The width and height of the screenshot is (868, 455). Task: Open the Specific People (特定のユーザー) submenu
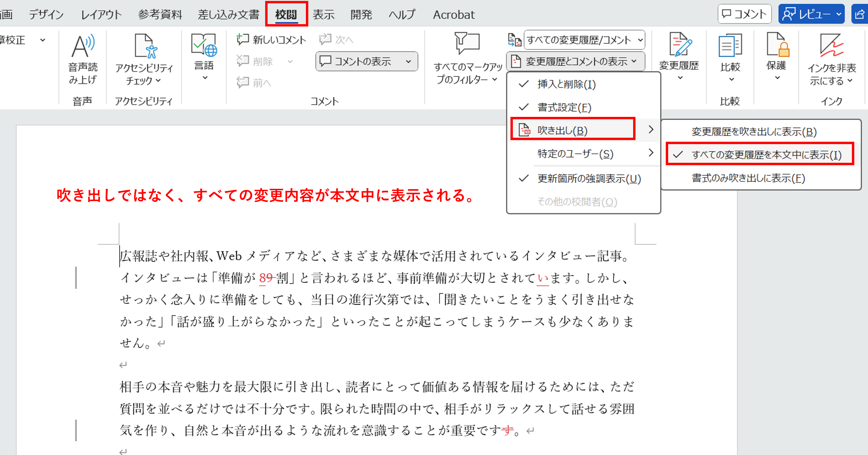[x=584, y=154]
